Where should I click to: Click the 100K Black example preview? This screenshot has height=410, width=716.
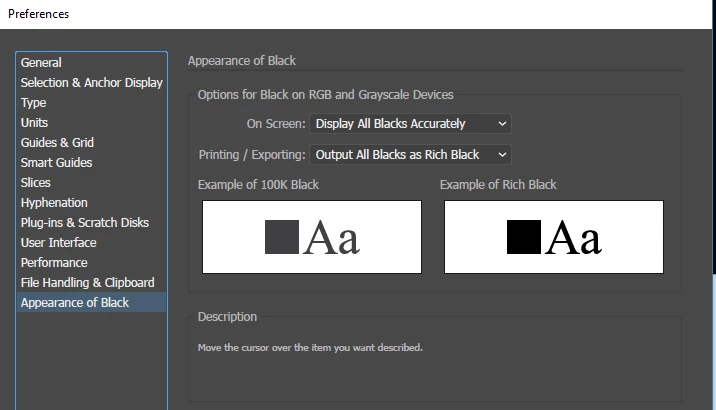tap(312, 237)
